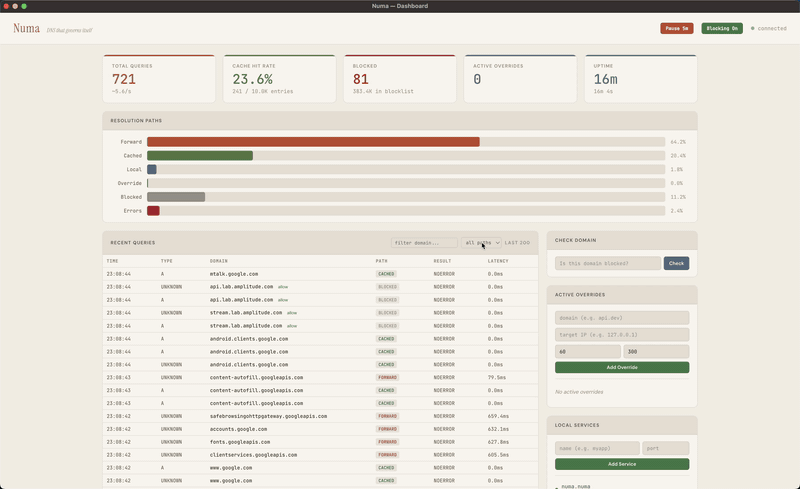Click the Local Services panel header
The height and width of the screenshot is (489, 800).
point(622,425)
